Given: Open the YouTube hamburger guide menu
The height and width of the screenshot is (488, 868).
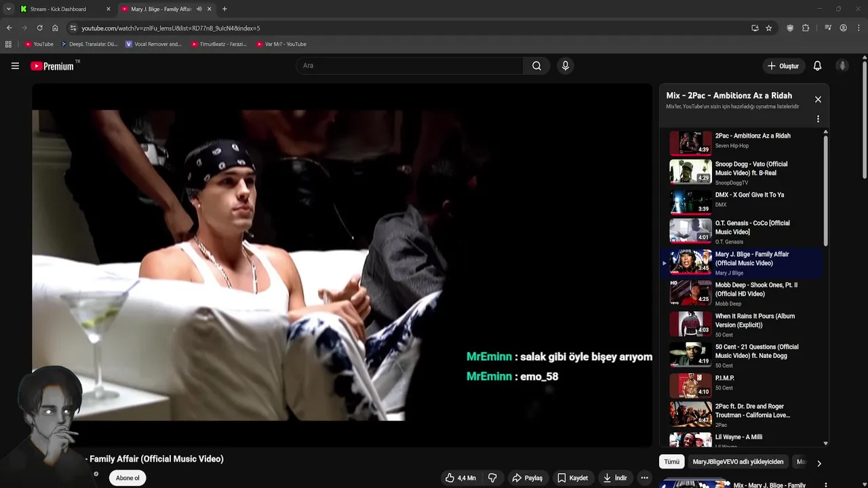Looking at the screenshot, I should 15,66.
